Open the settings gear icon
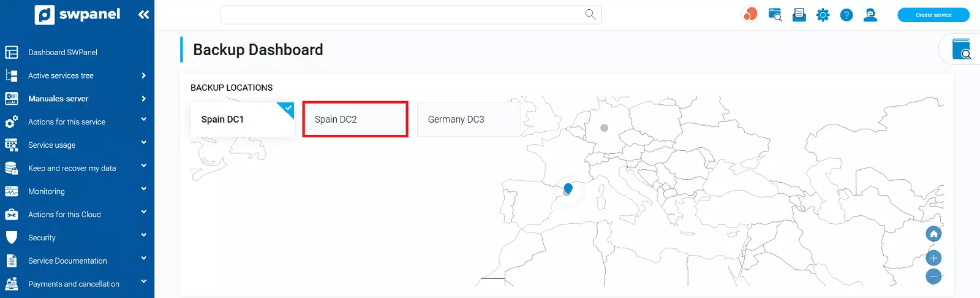This screenshot has width=980, height=298. pyautogui.click(x=823, y=15)
